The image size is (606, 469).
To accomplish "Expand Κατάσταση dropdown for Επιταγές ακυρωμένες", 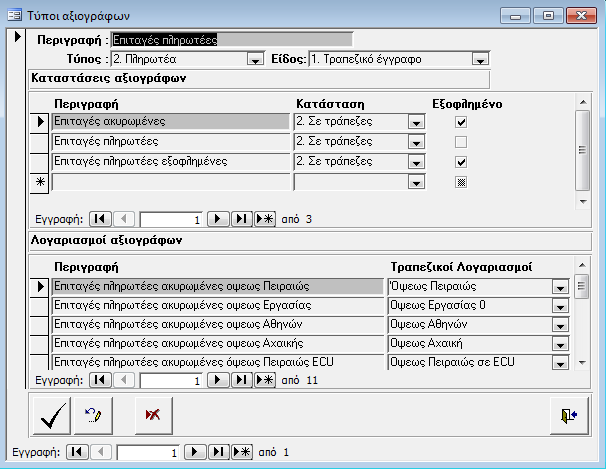I will (x=417, y=122).
